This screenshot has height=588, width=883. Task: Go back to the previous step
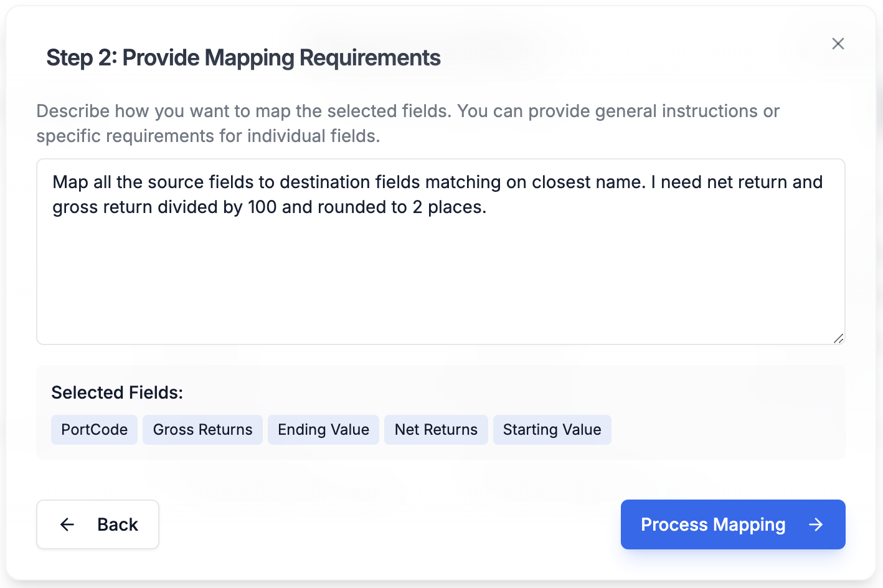[98, 524]
